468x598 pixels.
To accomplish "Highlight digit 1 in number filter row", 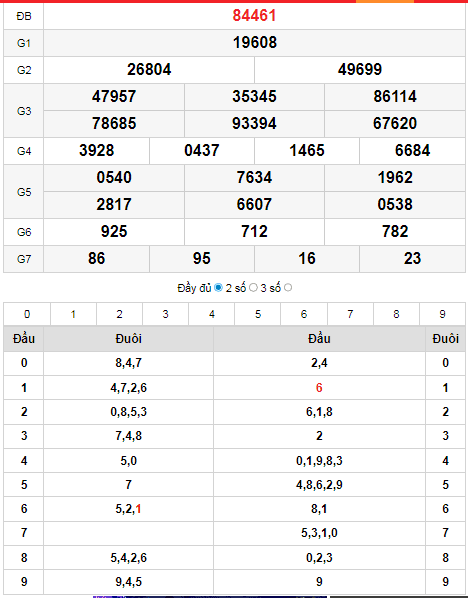I will tap(73, 314).
